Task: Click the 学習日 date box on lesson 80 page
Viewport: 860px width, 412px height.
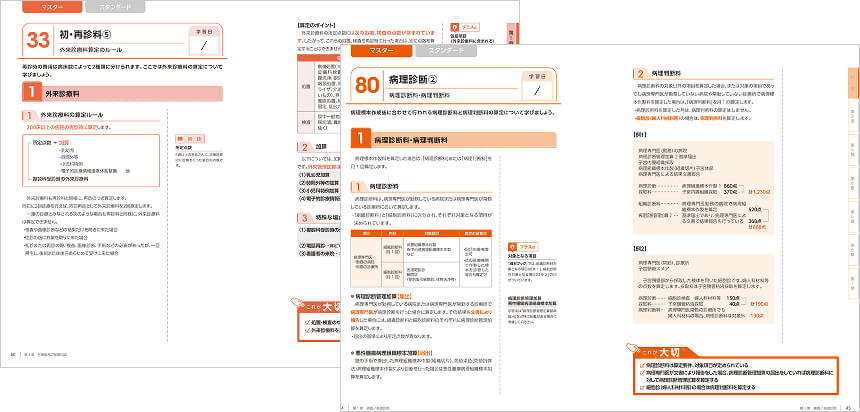Action: (x=538, y=85)
